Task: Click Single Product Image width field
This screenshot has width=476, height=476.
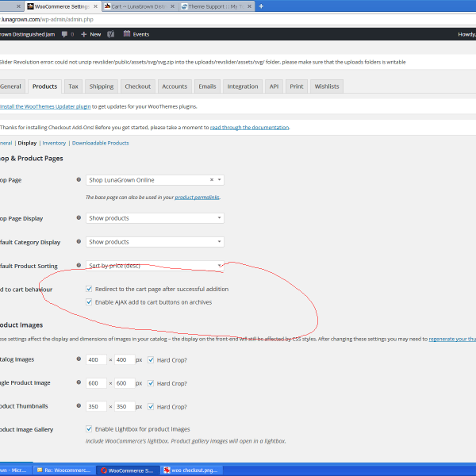Action: coord(96,383)
